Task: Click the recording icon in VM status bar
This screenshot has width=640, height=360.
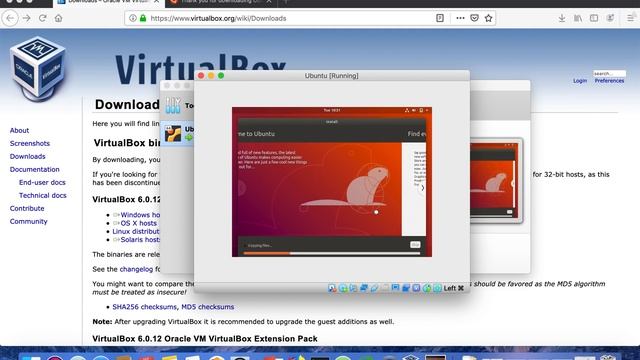Action: [406, 288]
